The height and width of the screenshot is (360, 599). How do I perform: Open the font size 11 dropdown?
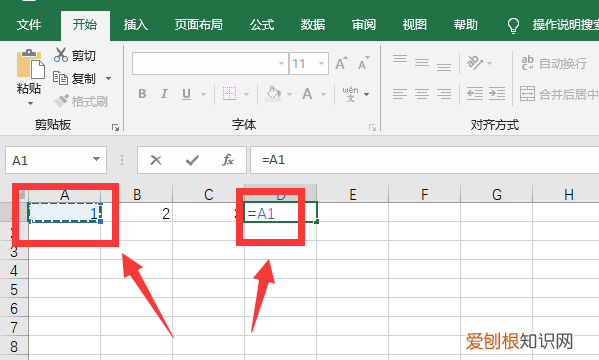click(322, 63)
